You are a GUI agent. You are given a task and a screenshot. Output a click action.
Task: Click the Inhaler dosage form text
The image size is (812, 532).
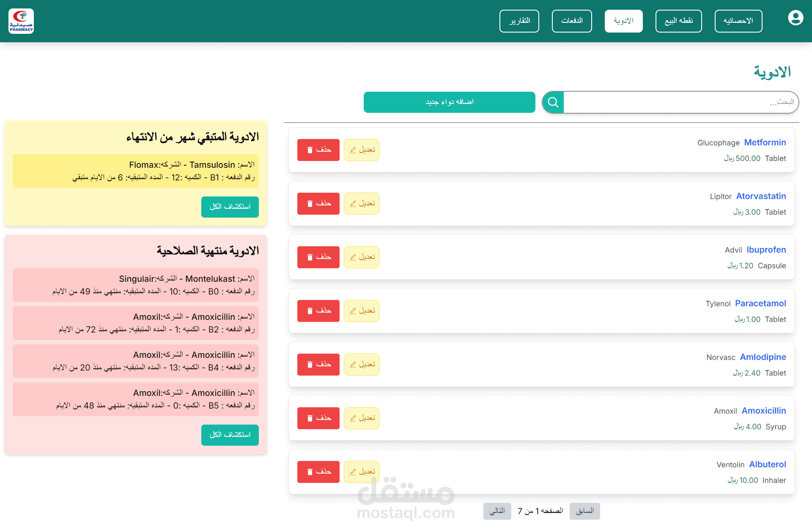[774, 480]
